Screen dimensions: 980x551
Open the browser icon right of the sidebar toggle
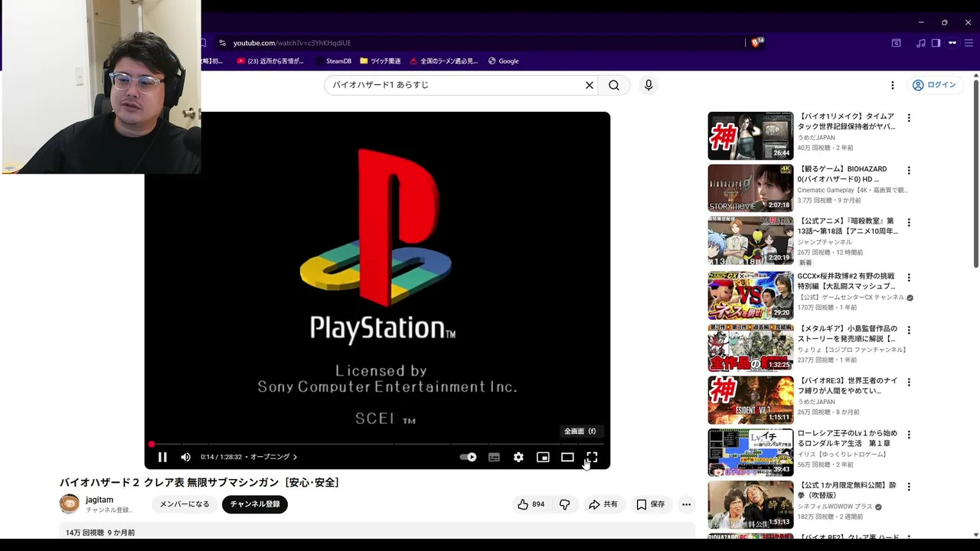[x=952, y=43]
